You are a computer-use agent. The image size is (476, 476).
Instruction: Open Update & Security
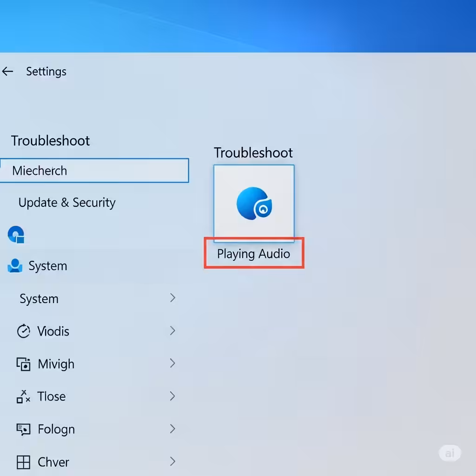click(67, 203)
